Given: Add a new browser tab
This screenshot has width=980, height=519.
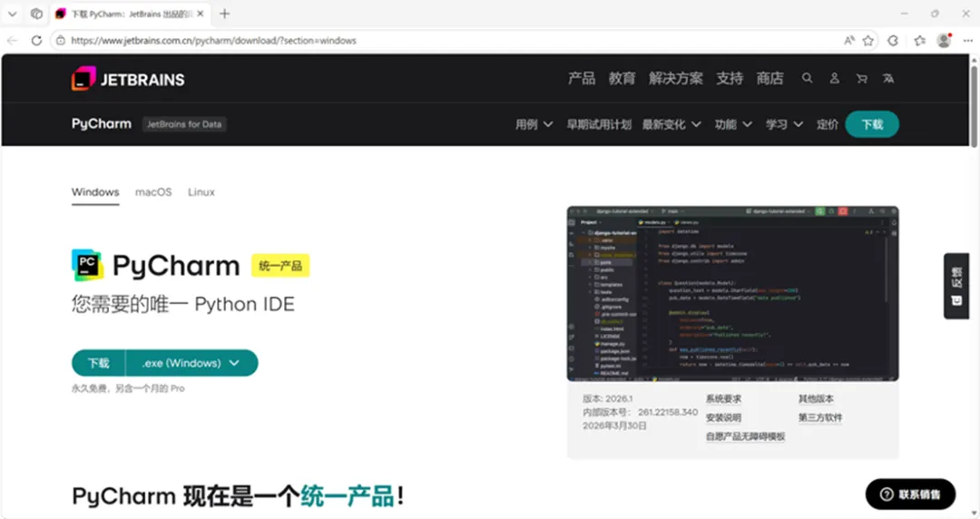Looking at the screenshot, I should 224,13.
